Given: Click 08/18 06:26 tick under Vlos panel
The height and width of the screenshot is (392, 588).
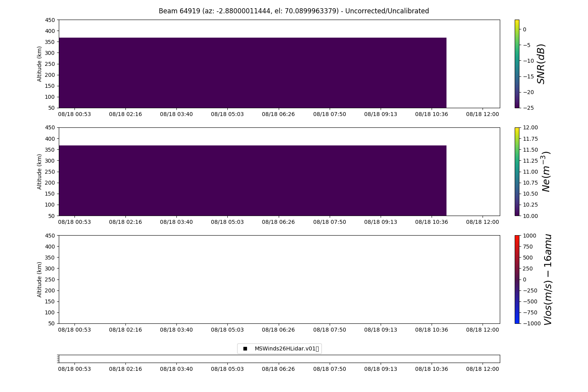Looking at the screenshot, I should click(x=278, y=330).
